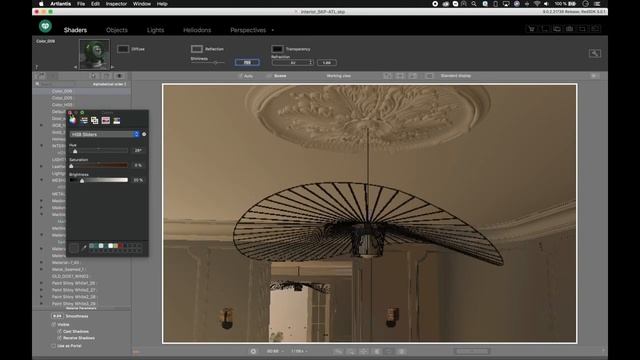Click the render settings circular icon

(x=253, y=351)
